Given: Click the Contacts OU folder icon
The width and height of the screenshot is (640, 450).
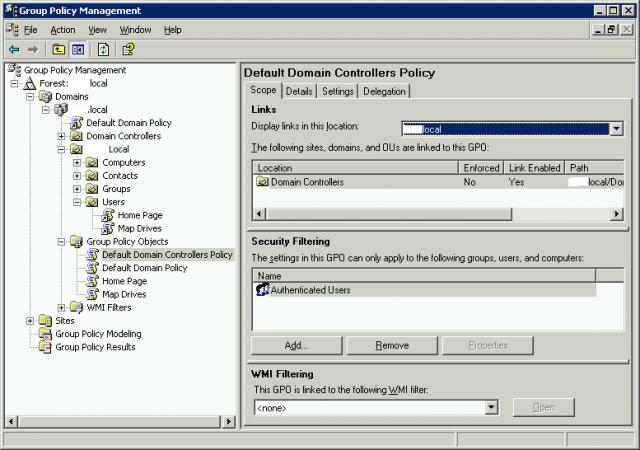Looking at the screenshot, I should click(92, 176).
